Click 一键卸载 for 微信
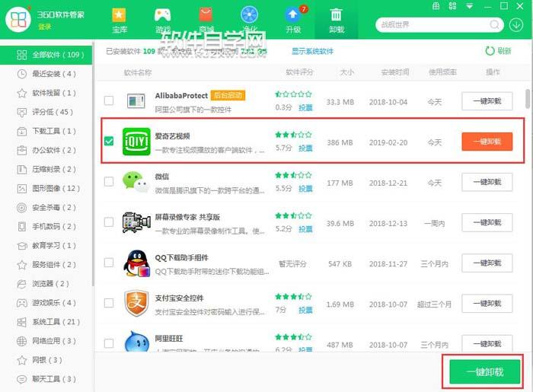 [x=487, y=182]
